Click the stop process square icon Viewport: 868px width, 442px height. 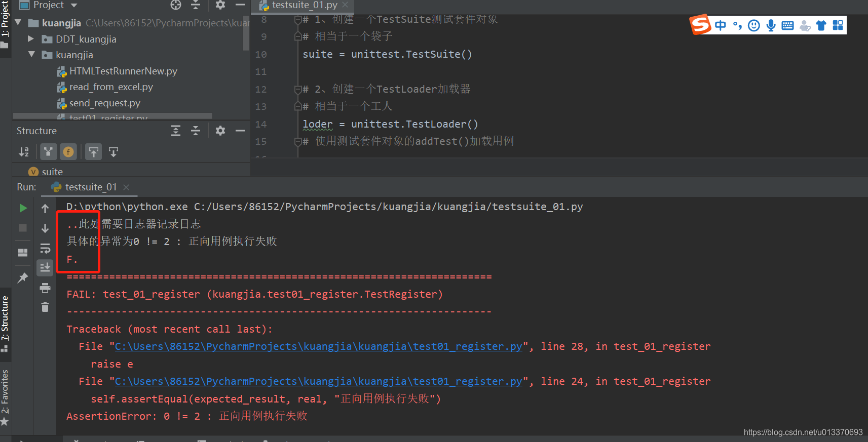coord(23,228)
